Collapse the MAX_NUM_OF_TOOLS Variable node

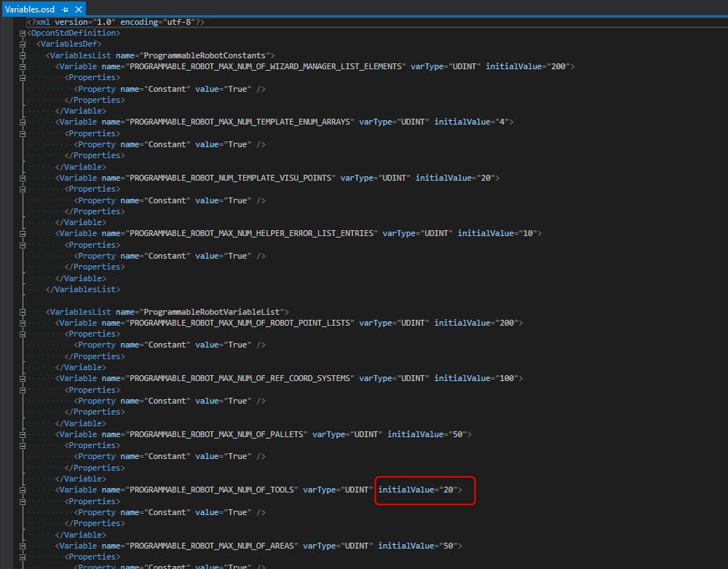pyautogui.click(x=24, y=490)
